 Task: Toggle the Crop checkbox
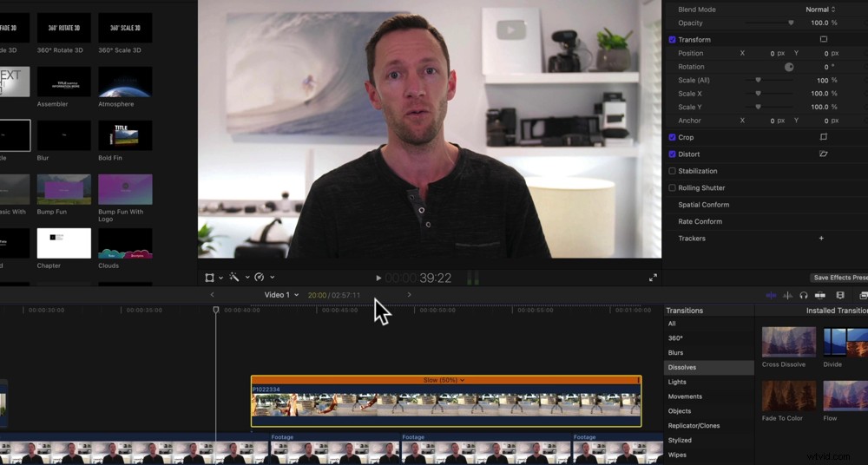click(x=672, y=137)
